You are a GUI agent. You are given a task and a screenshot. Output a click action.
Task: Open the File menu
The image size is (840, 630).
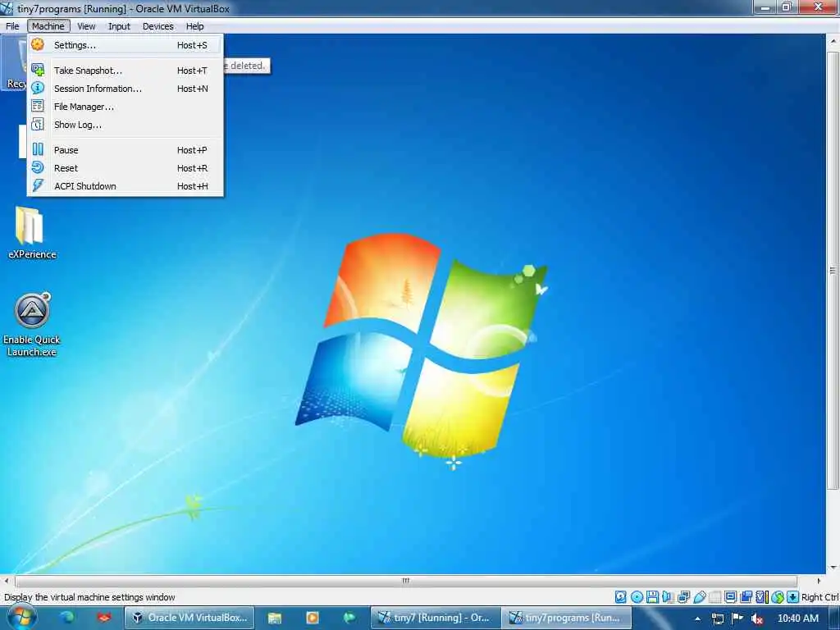click(x=12, y=26)
